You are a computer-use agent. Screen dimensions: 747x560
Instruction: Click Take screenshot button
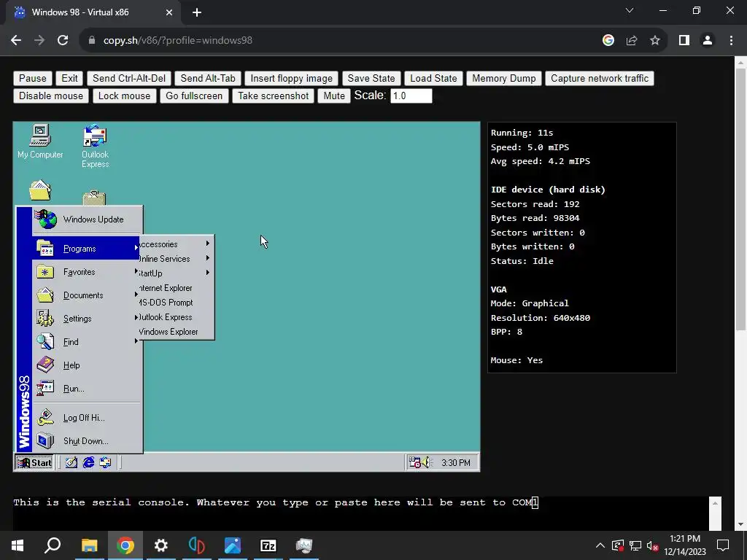coord(274,96)
